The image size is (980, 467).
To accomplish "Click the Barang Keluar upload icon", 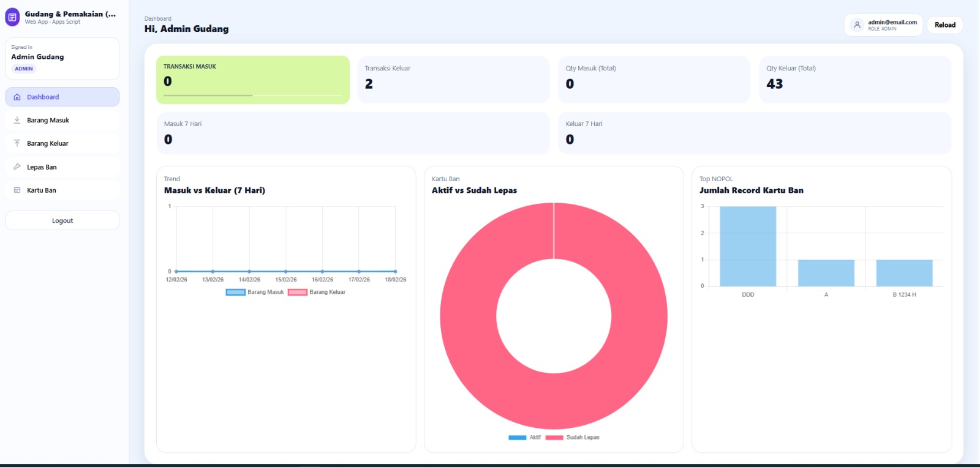I will [17, 144].
